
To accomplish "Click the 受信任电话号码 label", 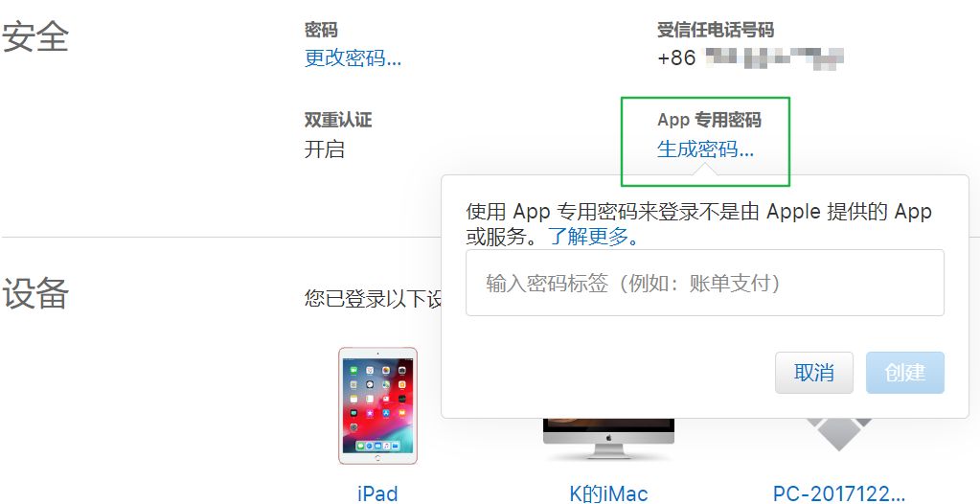I will pos(715,30).
